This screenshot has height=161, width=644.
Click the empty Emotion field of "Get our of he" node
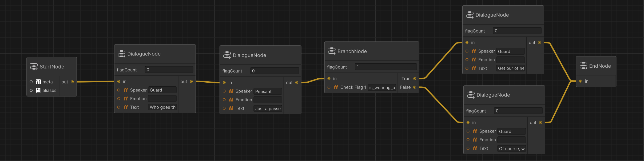tap(510, 60)
